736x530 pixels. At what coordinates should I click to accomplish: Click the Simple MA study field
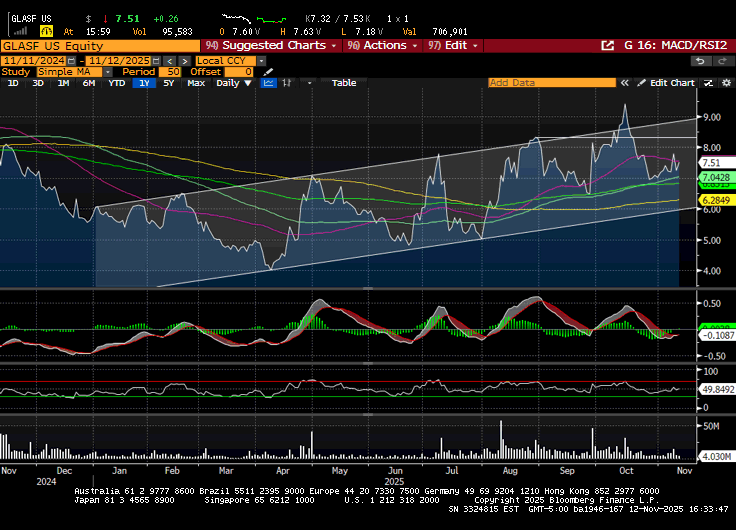click(x=69, y=72)
